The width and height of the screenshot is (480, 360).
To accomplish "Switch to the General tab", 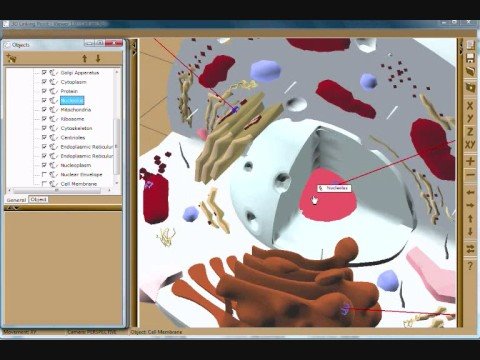I will coord(16,200).
